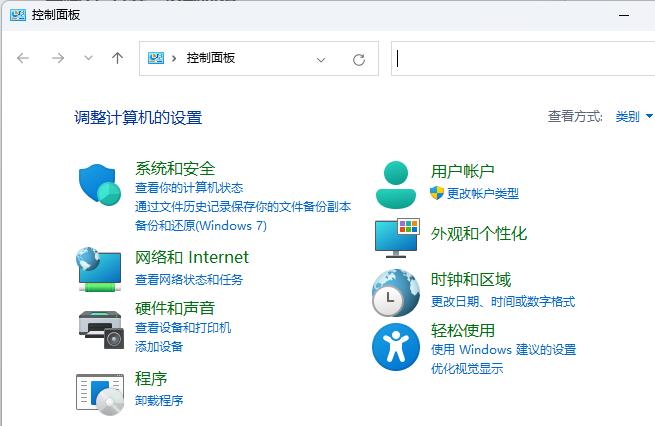Click 控制面板 in the address bar breadcrumb

(x=211, y=58)
